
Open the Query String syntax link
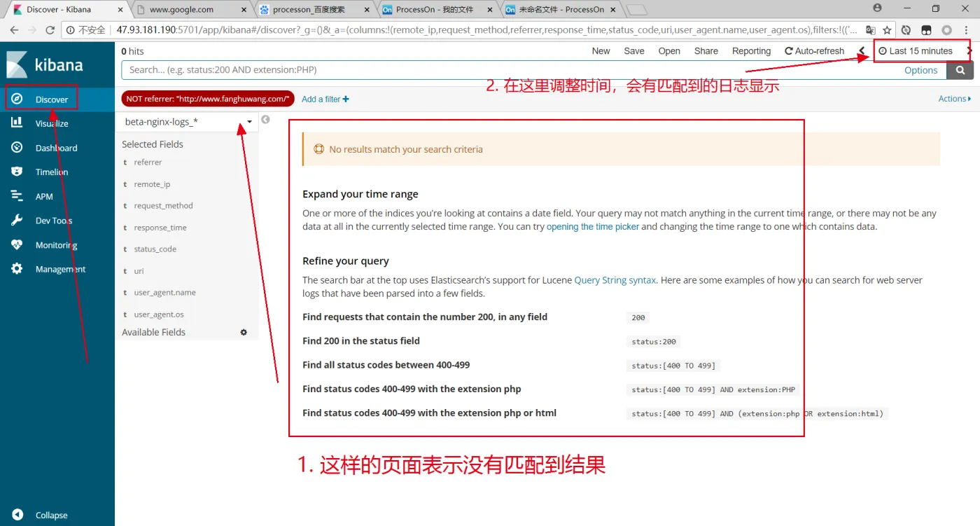point(615,280)
